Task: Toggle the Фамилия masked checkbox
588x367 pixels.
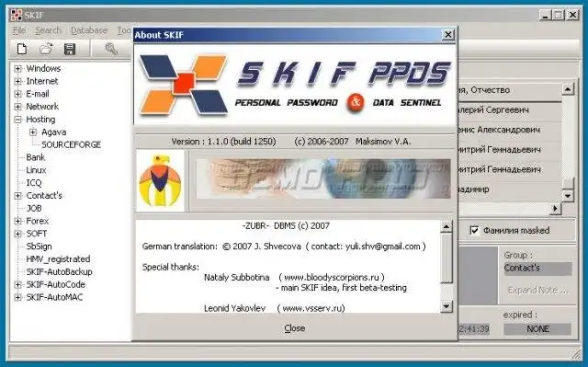Action: pyautogui.click(x=474, y=230)
